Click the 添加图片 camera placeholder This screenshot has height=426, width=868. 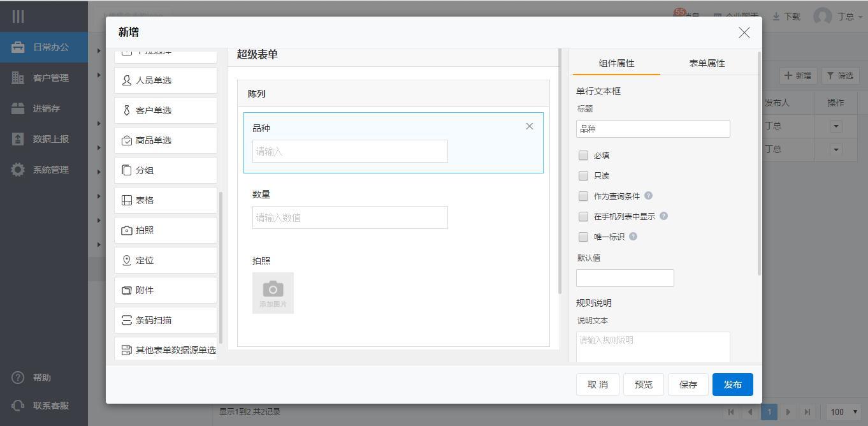pyautogui.click(x=273, y=293)
